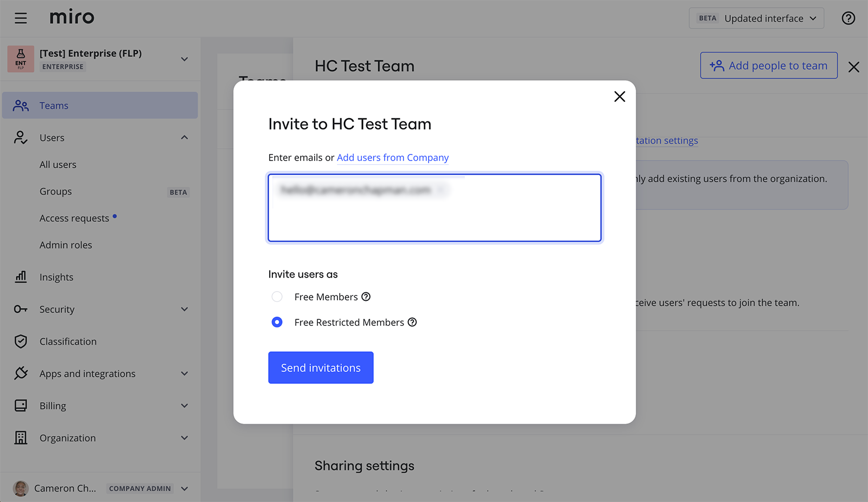Viewport: 868px width, 502px height.
Task: Select the Free Members radio option
Action: (277, 297)
